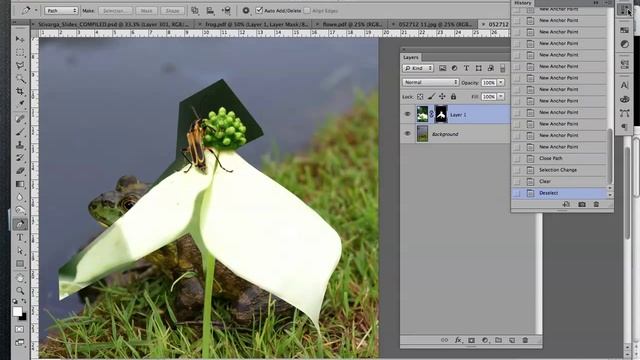Filter layers by type layers
Viewport: 640px width, 360px height.
pos(466,68)
